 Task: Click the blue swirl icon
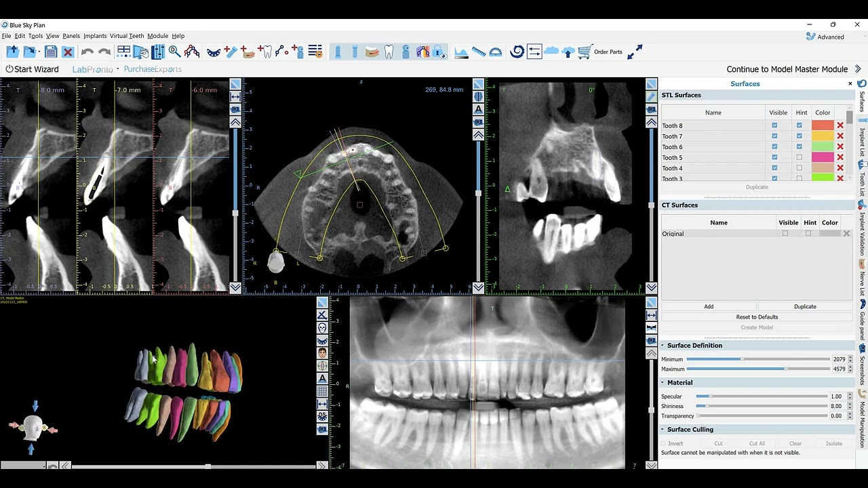point(517,52)
